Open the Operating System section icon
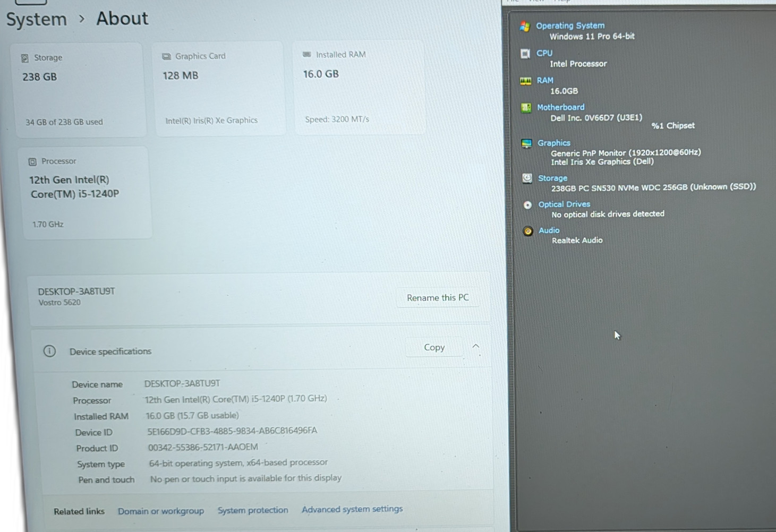This screenshot has width=776, height=532. coord(525,26)
